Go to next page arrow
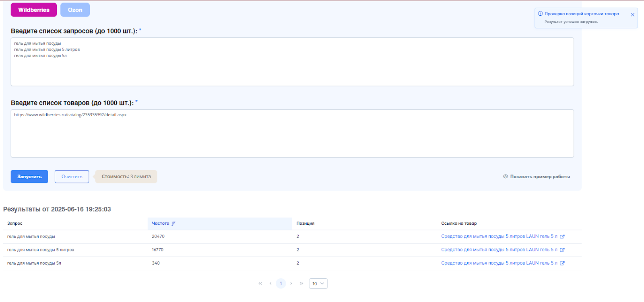Image resolution: width=644 pixels, height=302 pixels. click(291, 284)
